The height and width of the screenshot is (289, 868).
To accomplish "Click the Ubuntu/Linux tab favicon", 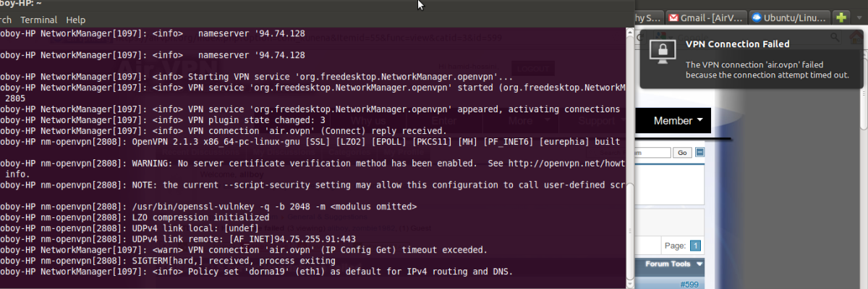I will pos(757,17).
